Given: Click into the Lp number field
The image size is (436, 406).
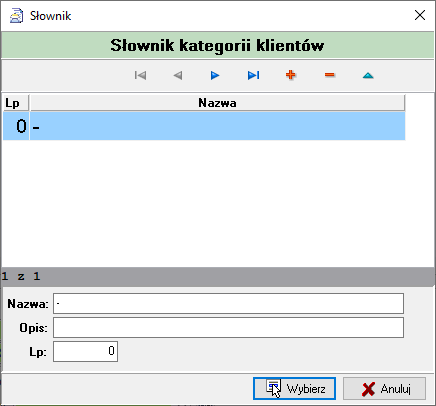Looking at the screenshot, I should 85,351.
